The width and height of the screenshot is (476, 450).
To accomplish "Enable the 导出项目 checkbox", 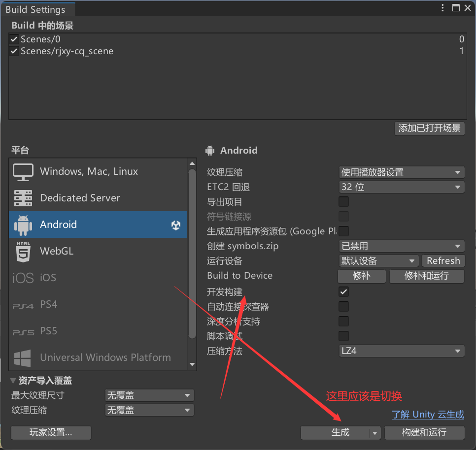I will pyautogui.click(x=343, y=202).
